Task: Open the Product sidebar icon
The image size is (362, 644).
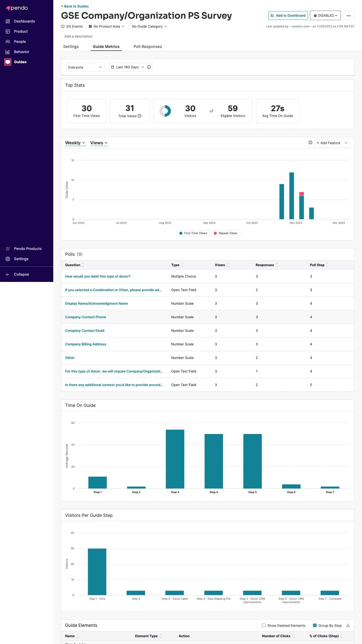Action: coord(8,31)
